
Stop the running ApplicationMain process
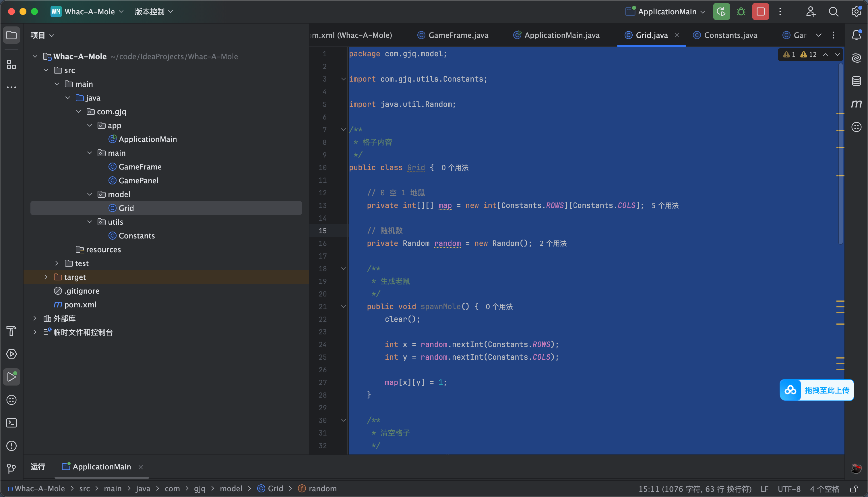tap(760, 11)
